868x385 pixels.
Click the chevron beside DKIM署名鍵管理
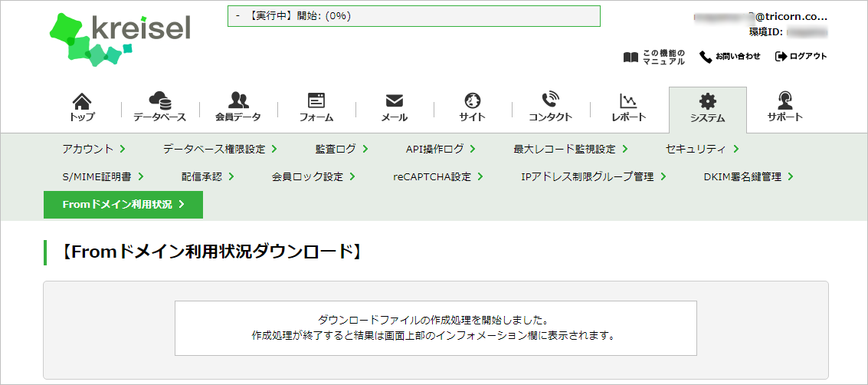791,176
